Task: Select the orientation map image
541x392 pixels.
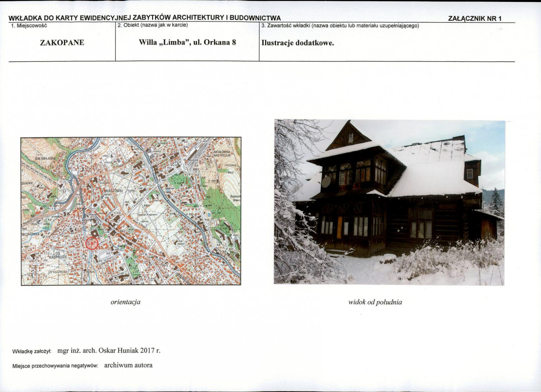Action: point(131,211)
